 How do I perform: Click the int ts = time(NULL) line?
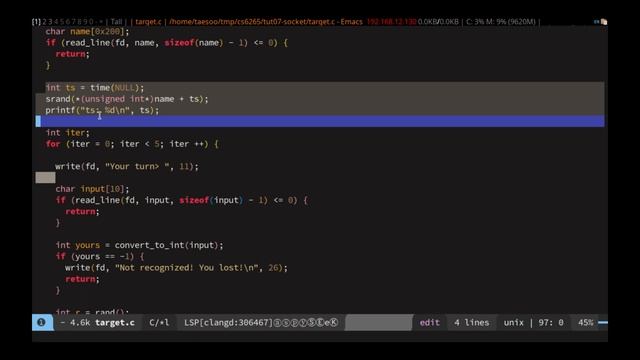click(95, 87)
